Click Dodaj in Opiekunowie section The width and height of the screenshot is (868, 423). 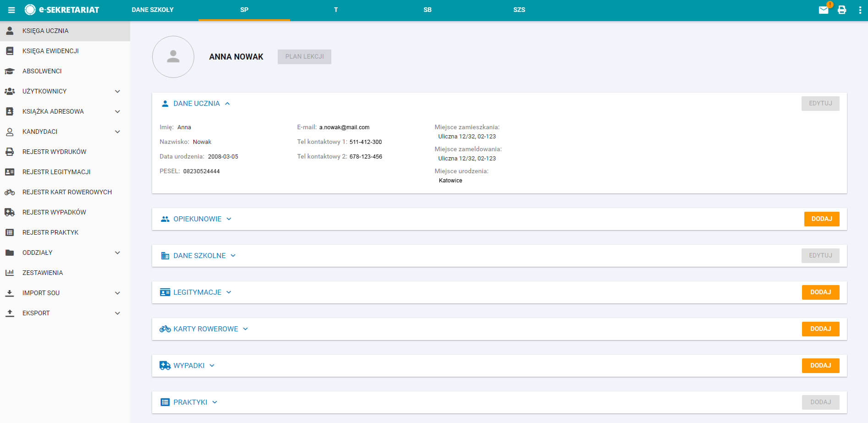(822, 219)
